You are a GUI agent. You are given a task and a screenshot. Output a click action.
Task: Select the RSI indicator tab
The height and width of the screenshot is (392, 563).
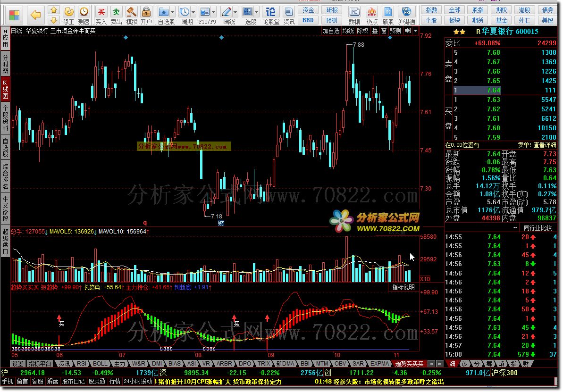(x=82, y=364)
